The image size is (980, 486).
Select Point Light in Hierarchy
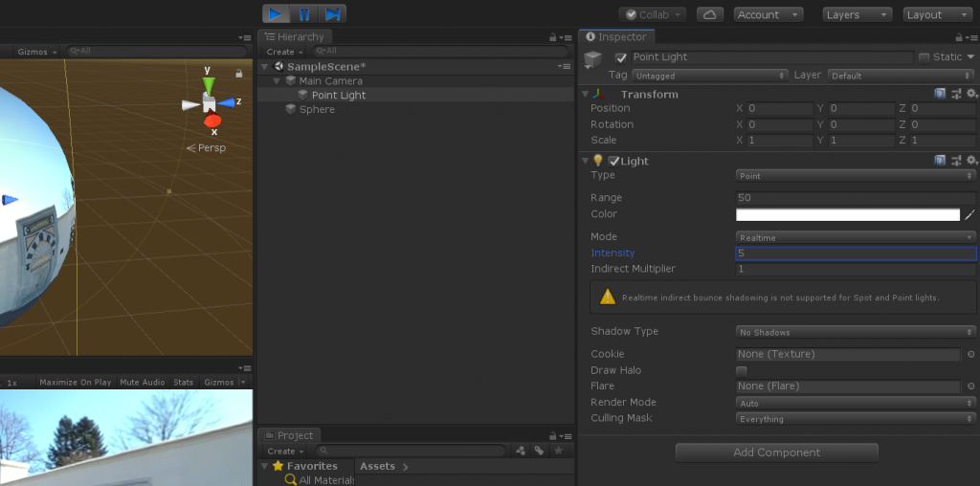click(339, 95)
